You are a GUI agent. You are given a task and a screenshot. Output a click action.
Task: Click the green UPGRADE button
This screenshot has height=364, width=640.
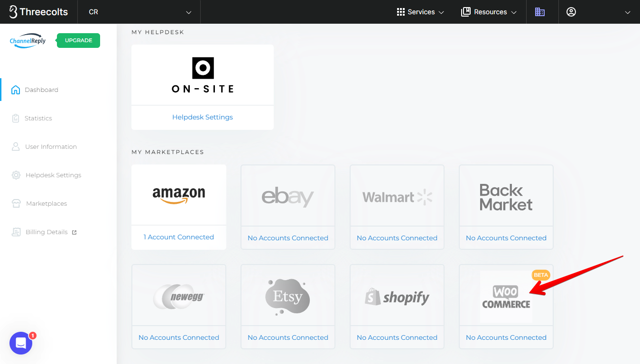(78, 40)
